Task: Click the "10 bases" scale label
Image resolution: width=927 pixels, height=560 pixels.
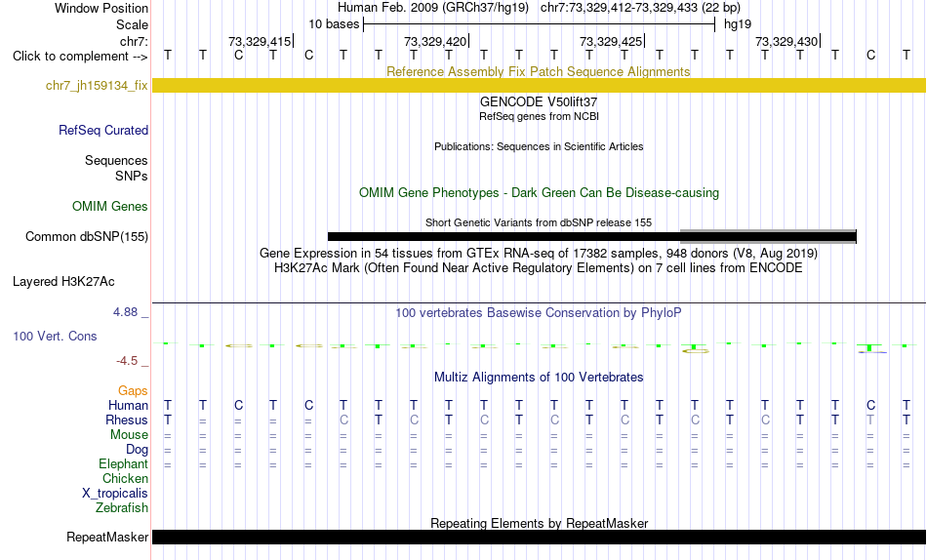Action: pyautogui.click(x=334, y=24)
